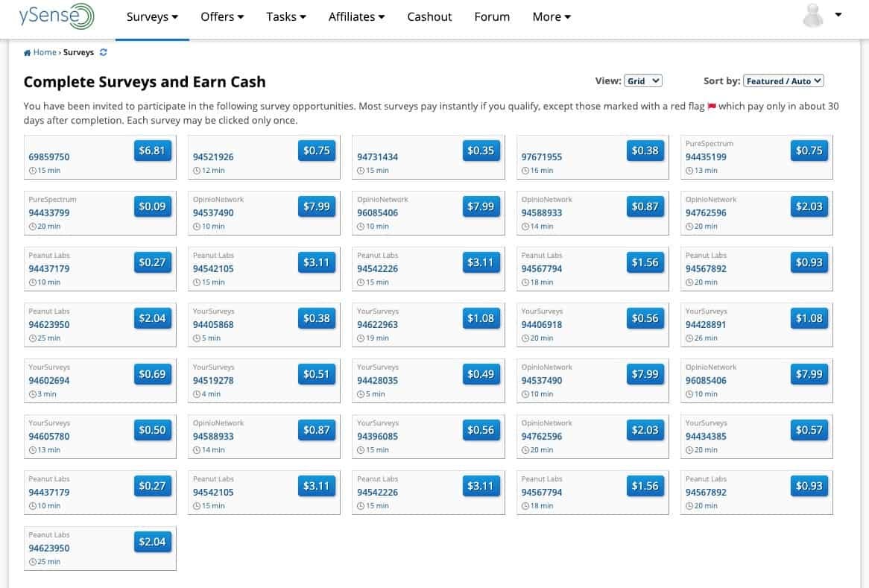The image size is (869, 588).
Task: Click the Surveys breadcrumb text
Action: pyautogui.click(x=78, y=52)
